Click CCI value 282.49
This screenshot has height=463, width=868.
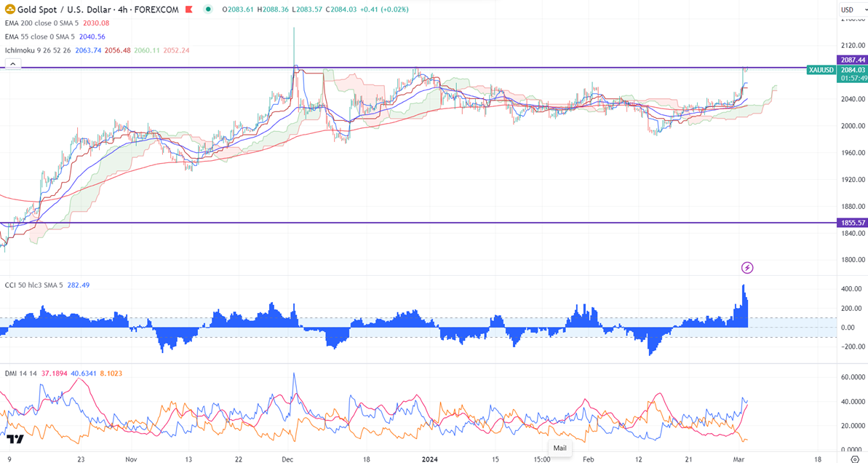point(78,285)
